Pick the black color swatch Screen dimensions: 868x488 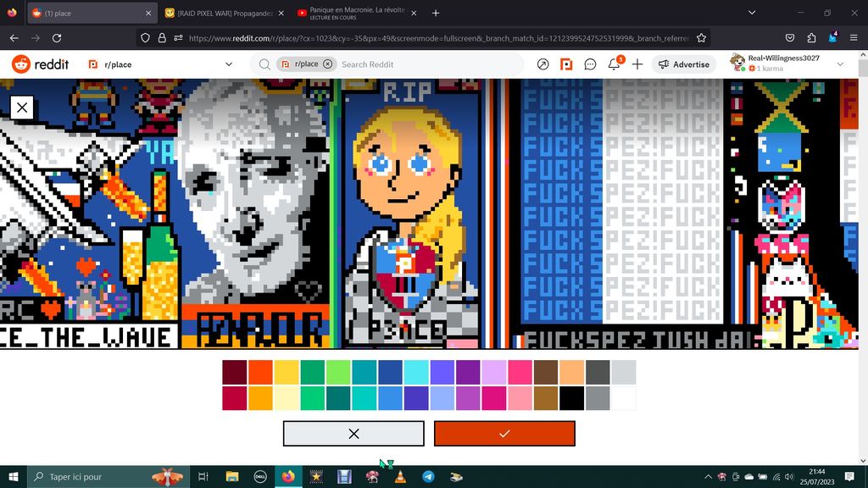pyautogui.click(x=570, y=398)
